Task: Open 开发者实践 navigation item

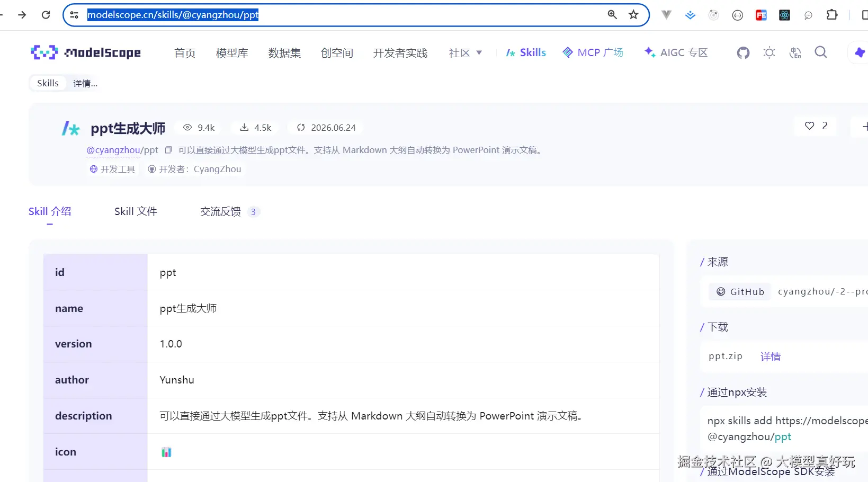Action: coord(400,53)
